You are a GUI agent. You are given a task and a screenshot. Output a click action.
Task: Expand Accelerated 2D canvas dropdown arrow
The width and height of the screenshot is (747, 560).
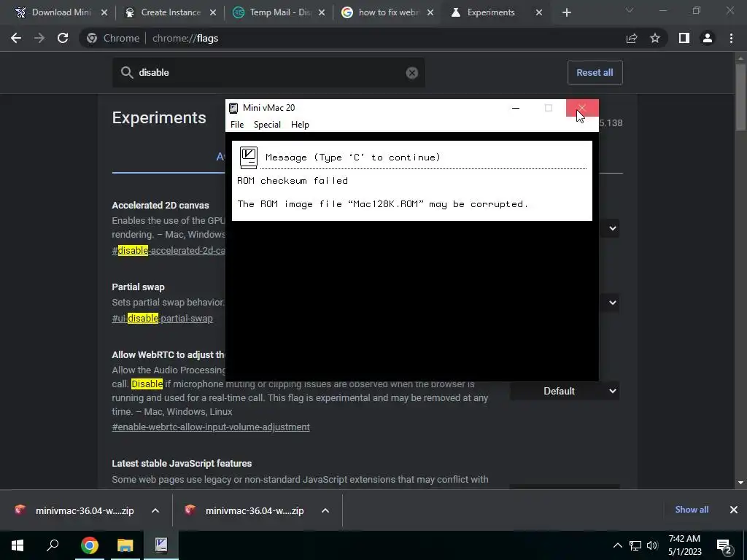point(612,228)
